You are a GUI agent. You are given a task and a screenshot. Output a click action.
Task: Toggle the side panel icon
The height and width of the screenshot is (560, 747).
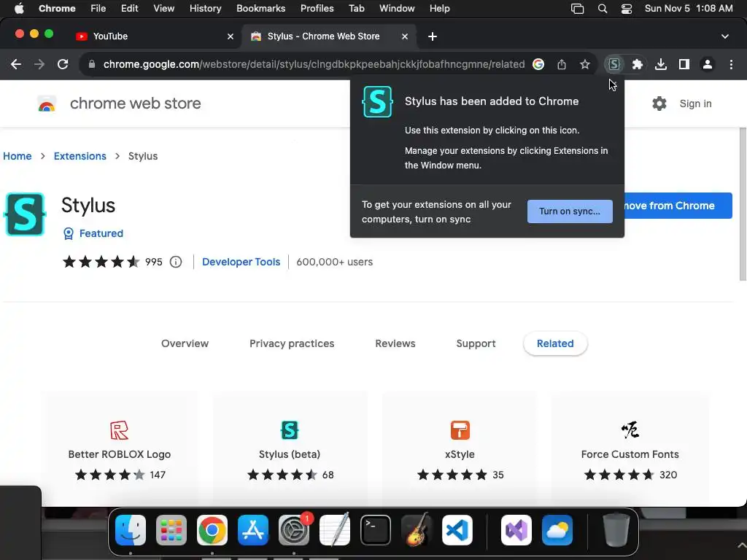click(684, 64)
